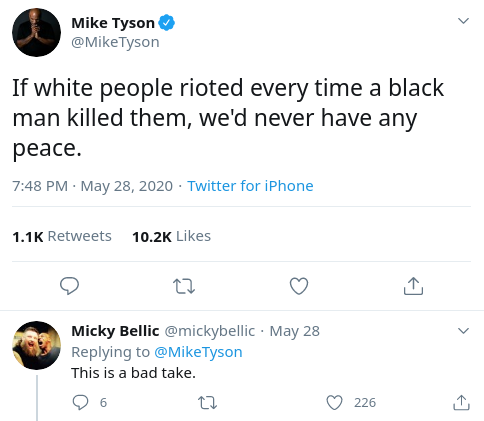Screen dimensions: 484x421
Task: Click the May 28 timestamp on the reply
Action: [294, 331]
